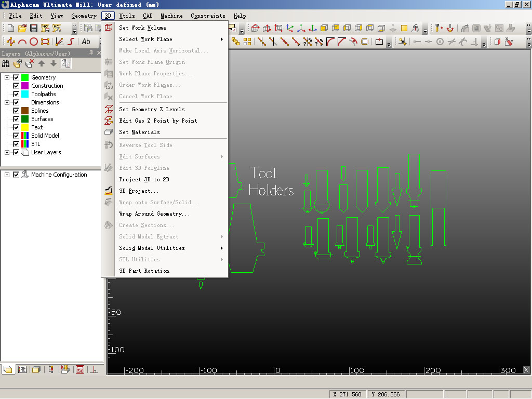This screenshot has height=399, width=532.
Task: Click the 3D Project icon in menu
Action: click(109, 191)
